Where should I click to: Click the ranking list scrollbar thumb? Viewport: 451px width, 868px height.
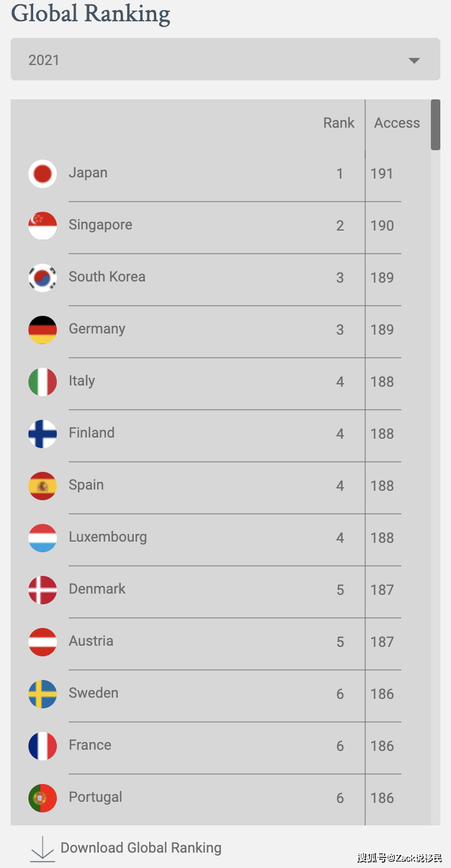(436, 125)
